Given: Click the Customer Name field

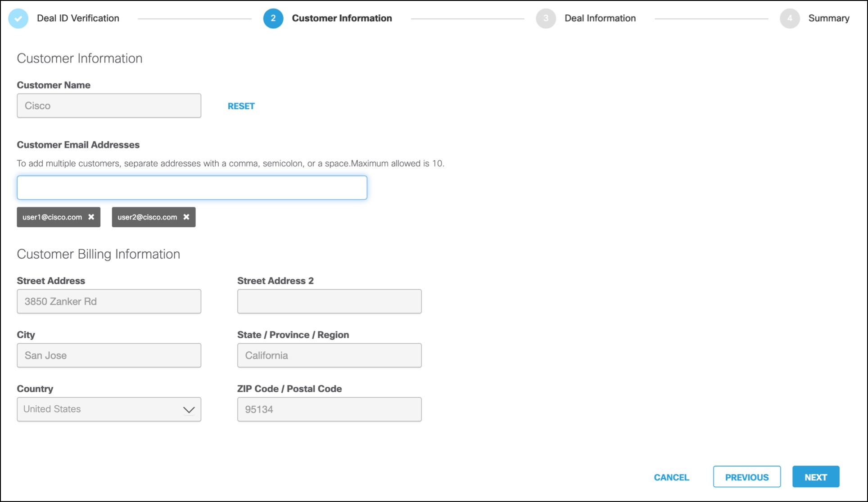Looking at the screenshot, I should tap(109, 106).
